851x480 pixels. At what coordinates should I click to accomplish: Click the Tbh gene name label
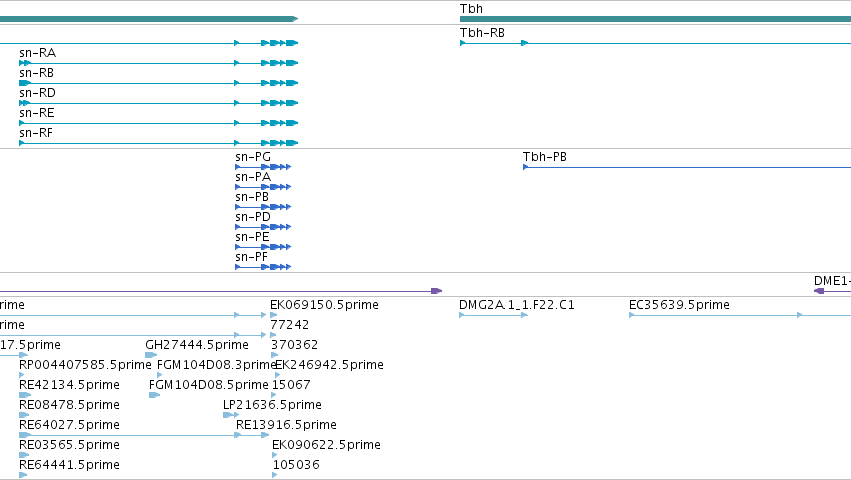click(471, 9)
